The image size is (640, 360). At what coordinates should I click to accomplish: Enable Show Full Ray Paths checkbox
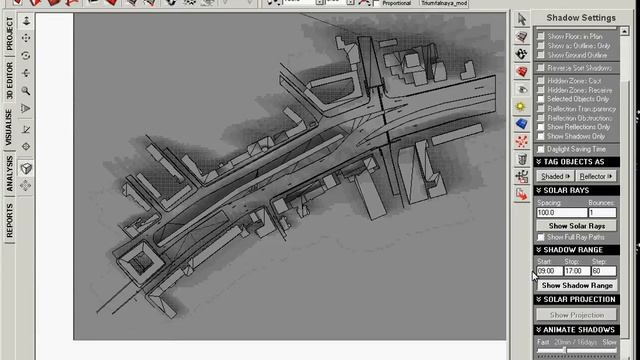pos(541,237)
